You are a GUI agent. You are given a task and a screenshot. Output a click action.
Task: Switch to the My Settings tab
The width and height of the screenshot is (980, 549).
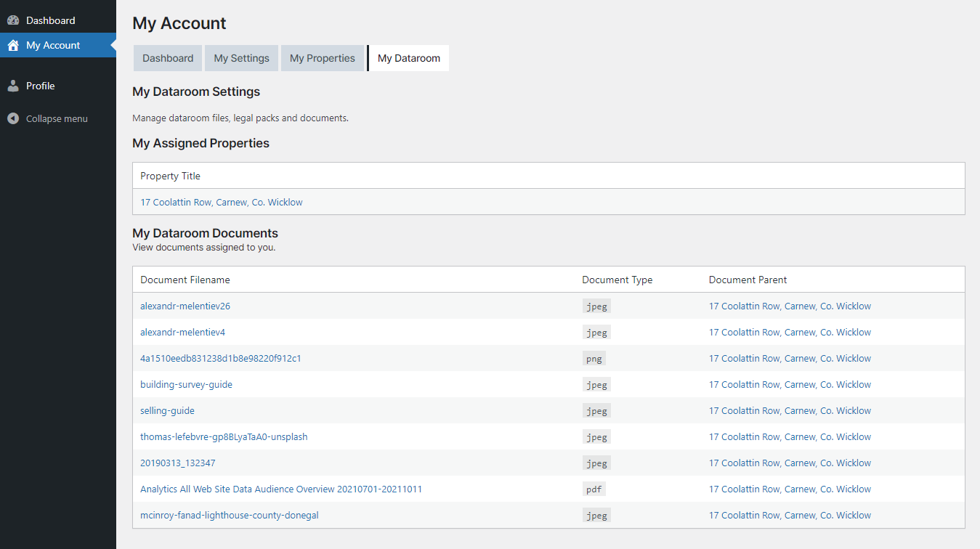(x=241, y=58)
